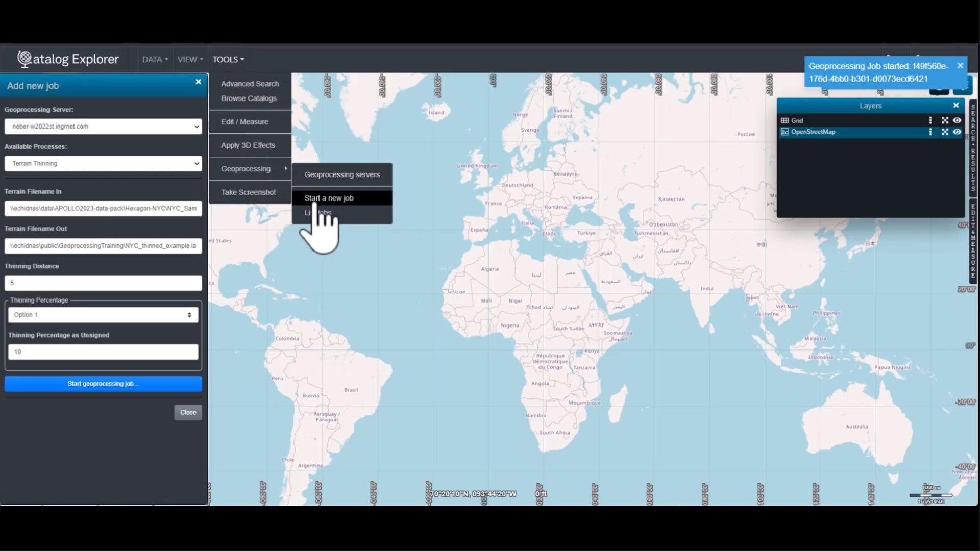Click the Thinning Distance input field
Viewport: 980px width, 551px height.
pyautogui.click(x=103, y=283)
